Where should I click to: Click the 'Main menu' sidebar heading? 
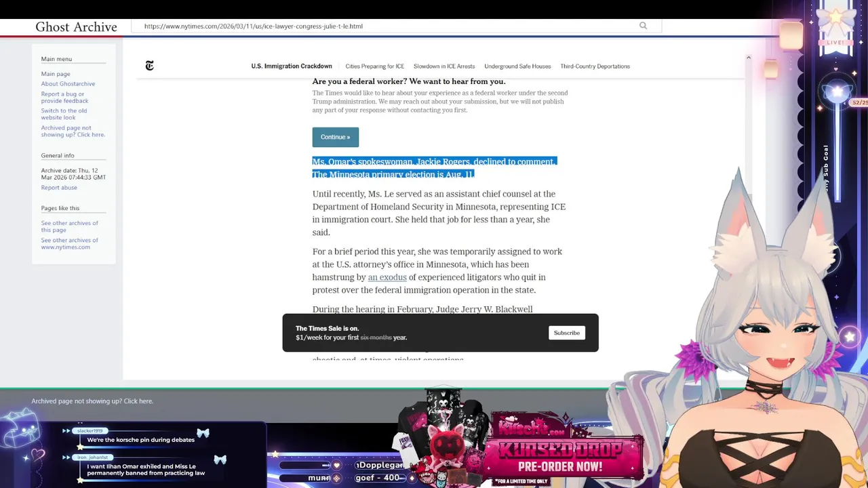(x=56, y=59)
